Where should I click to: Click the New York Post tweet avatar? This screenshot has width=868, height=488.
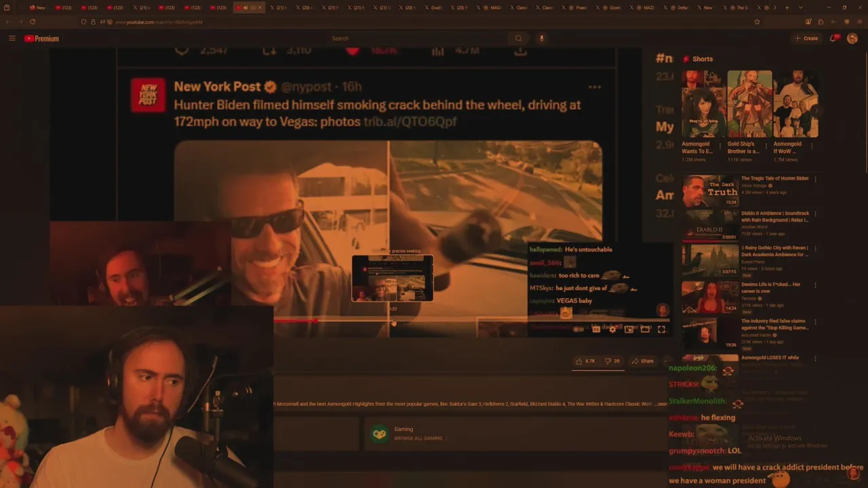pyautogui.click(x=148, y=95)
